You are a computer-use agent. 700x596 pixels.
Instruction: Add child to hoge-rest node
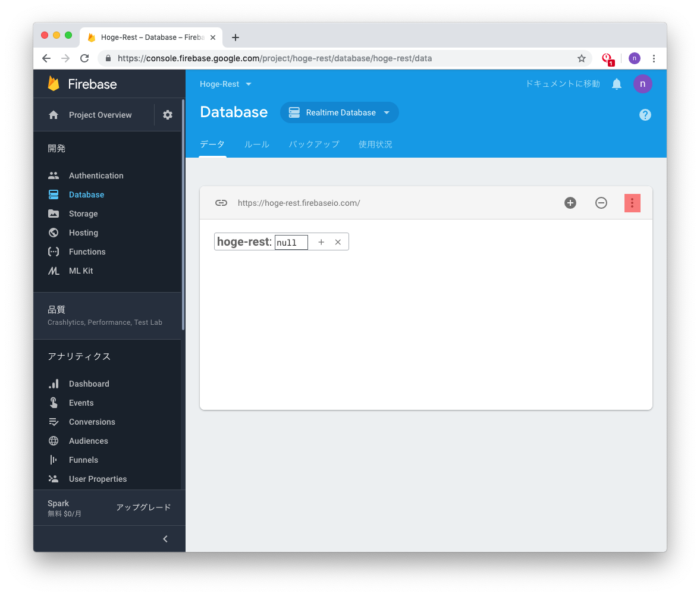point(321,242)
